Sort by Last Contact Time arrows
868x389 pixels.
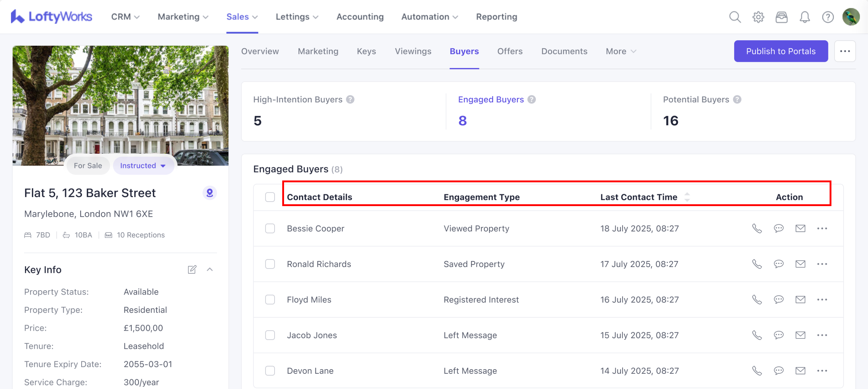click(x=687, y=197)
